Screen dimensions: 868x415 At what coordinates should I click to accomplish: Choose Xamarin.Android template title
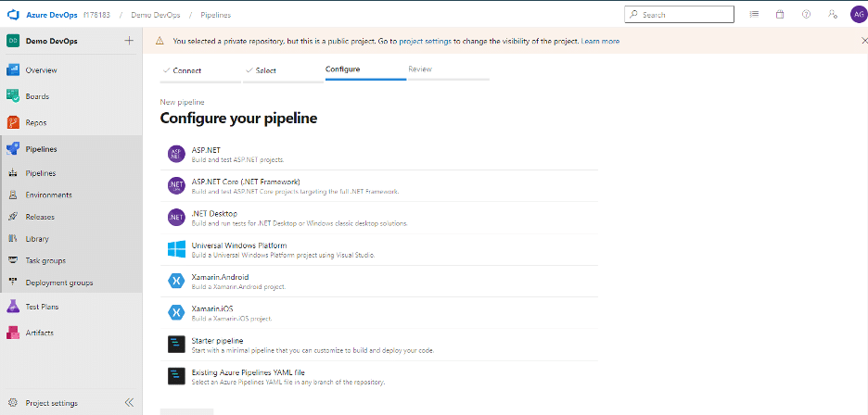(x=220, y=277)
